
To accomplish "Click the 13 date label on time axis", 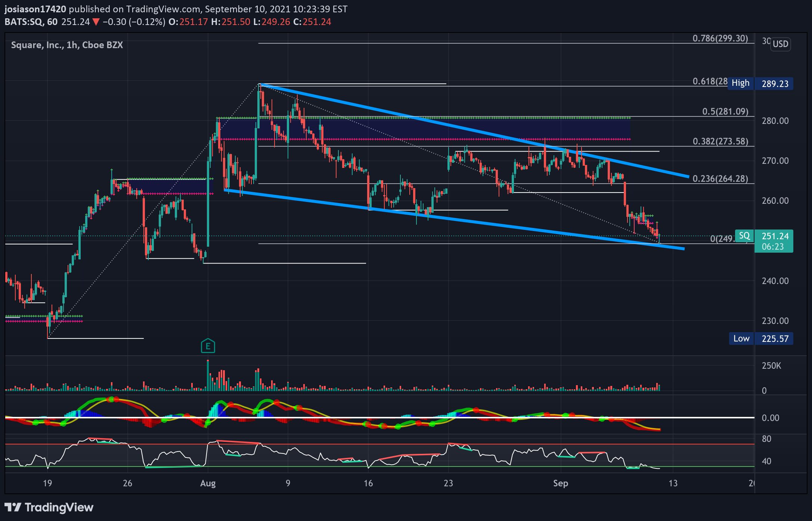I will (x=673, y=483).
